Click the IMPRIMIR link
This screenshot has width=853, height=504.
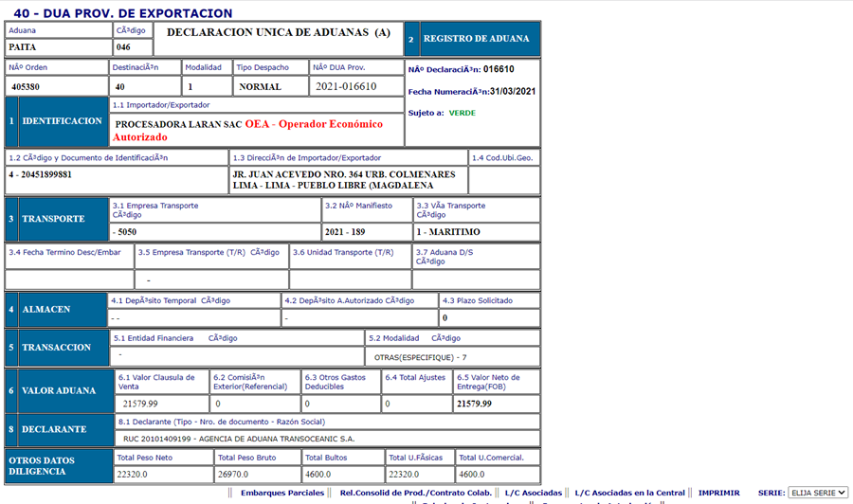[718, 493]
